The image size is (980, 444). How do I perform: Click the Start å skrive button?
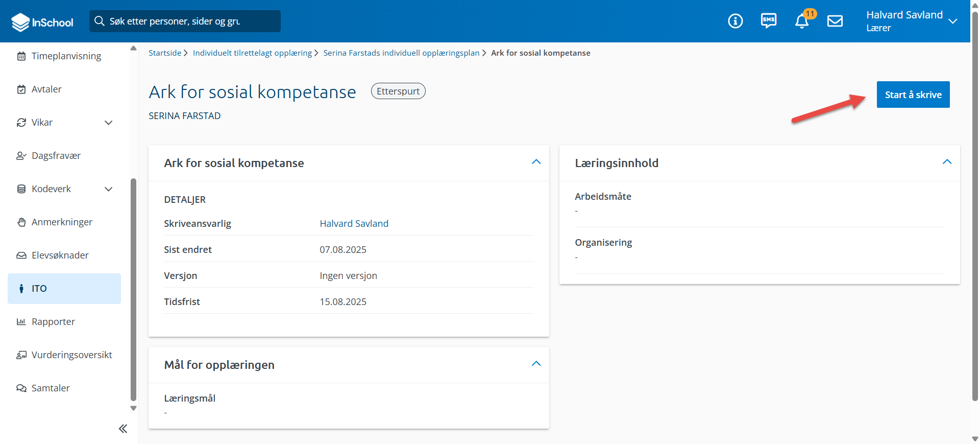913,95
